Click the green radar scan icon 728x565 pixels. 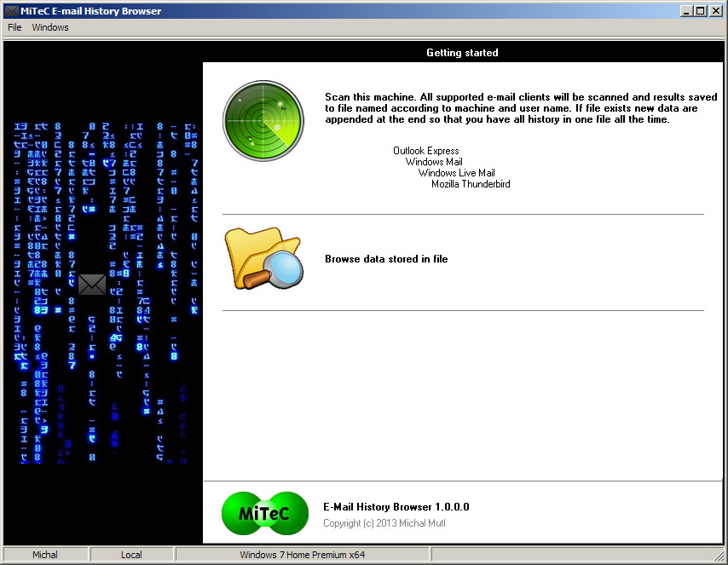pyautogui.click(x=263, y=121)
